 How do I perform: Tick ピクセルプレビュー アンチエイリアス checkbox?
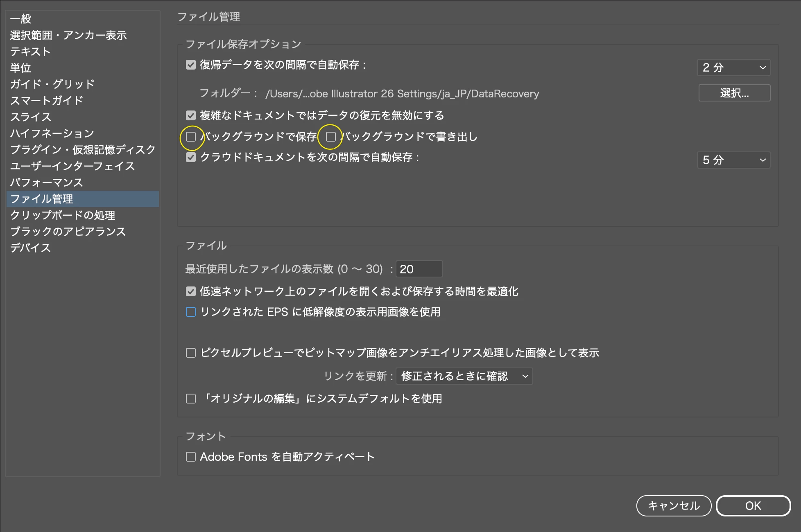pyautogui.click(x=191, y=353)
